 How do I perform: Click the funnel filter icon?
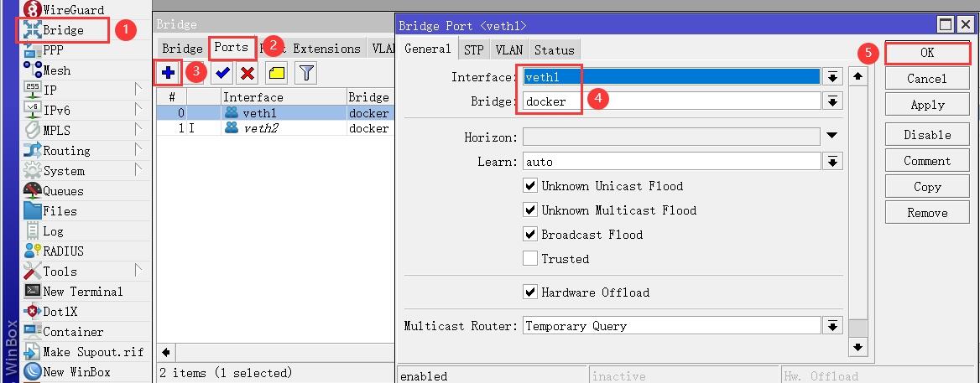click(x=306, y=73)
